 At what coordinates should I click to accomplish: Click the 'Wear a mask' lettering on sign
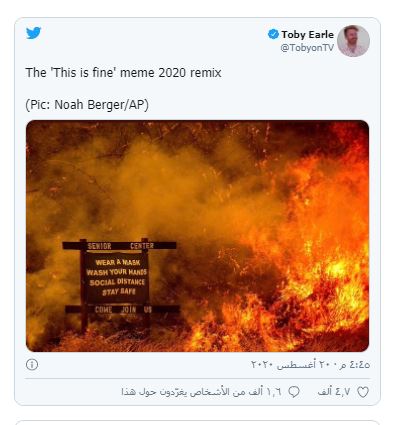coord(118,262)
